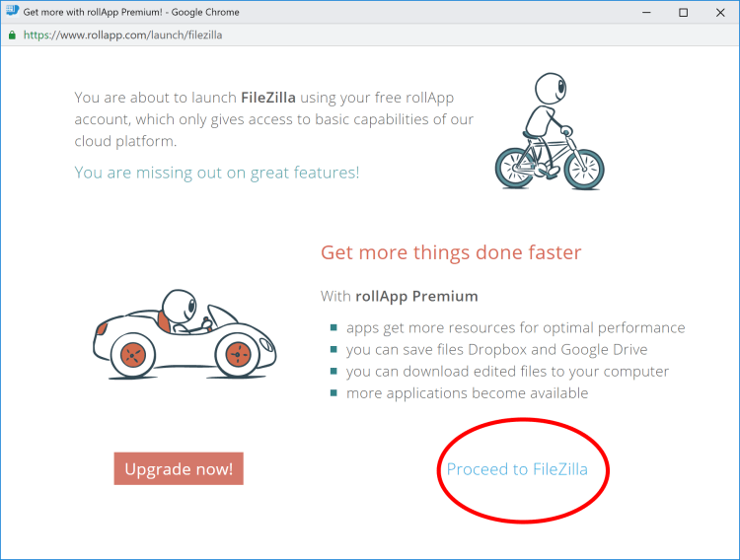This screenshot has width=740, height=560.
Task: Click 'more applications become available' bullet
Action: [468, 393]
